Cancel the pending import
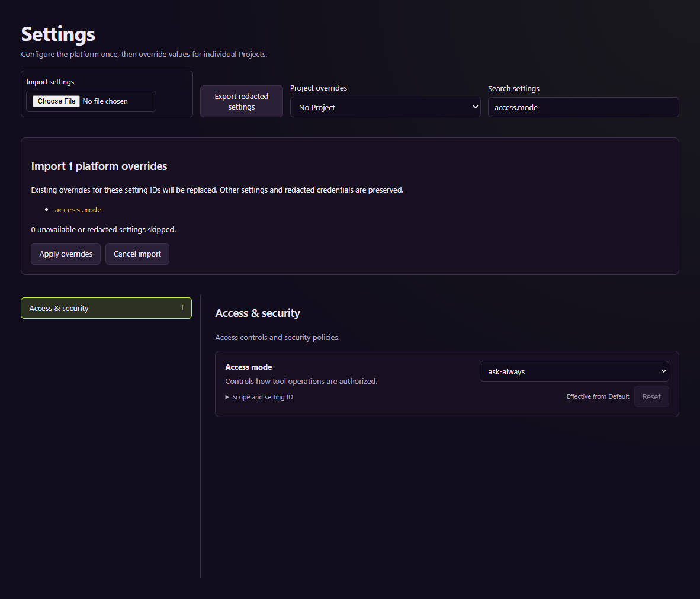This screenshot has width=700, height=599. point(137,254)
